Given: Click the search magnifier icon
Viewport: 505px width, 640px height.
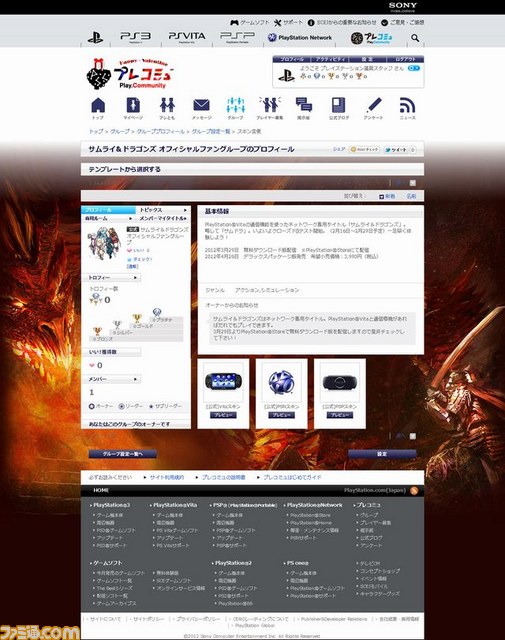Looking at the screenshot, I should point(415,38).
